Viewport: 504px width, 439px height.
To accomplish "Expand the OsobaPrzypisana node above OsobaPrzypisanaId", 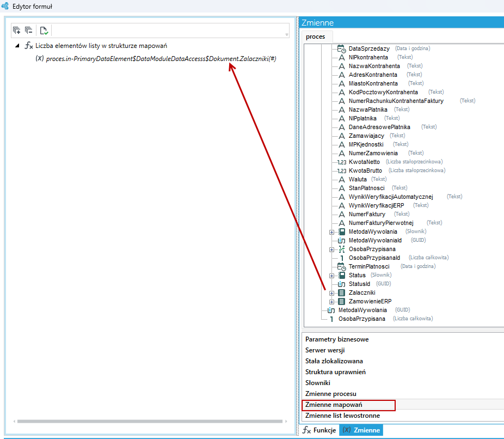I will point(331,249).
